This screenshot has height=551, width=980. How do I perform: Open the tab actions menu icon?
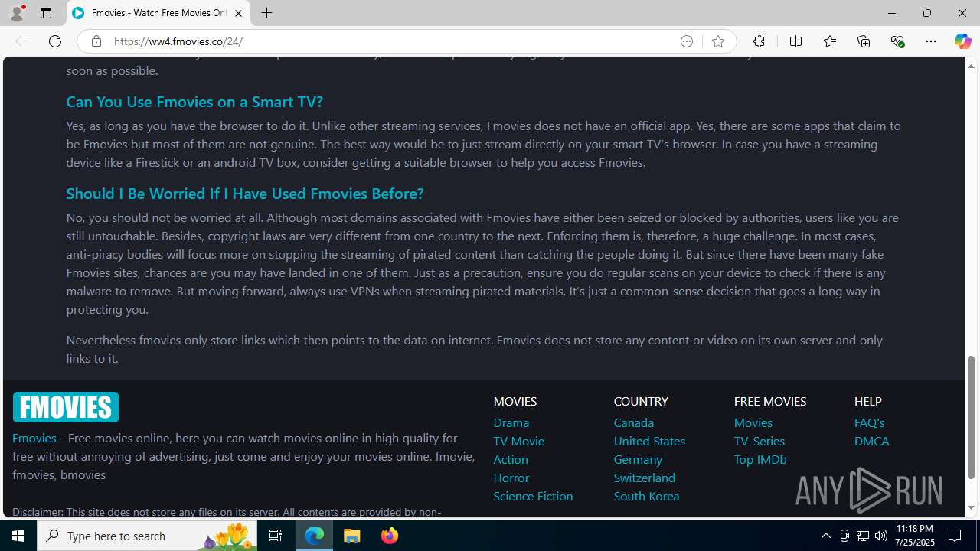click(x=46, y=13)
